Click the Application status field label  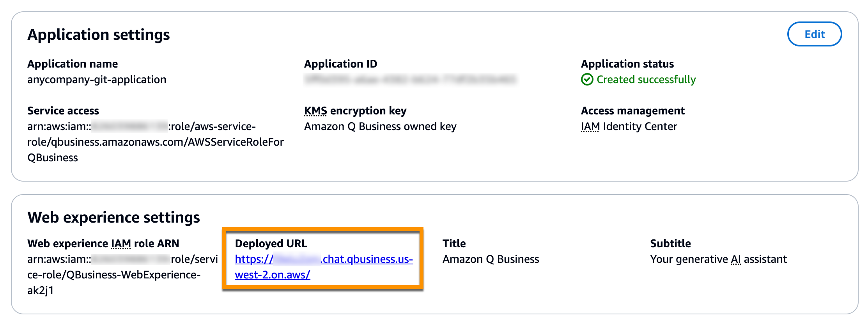[627, 64]
